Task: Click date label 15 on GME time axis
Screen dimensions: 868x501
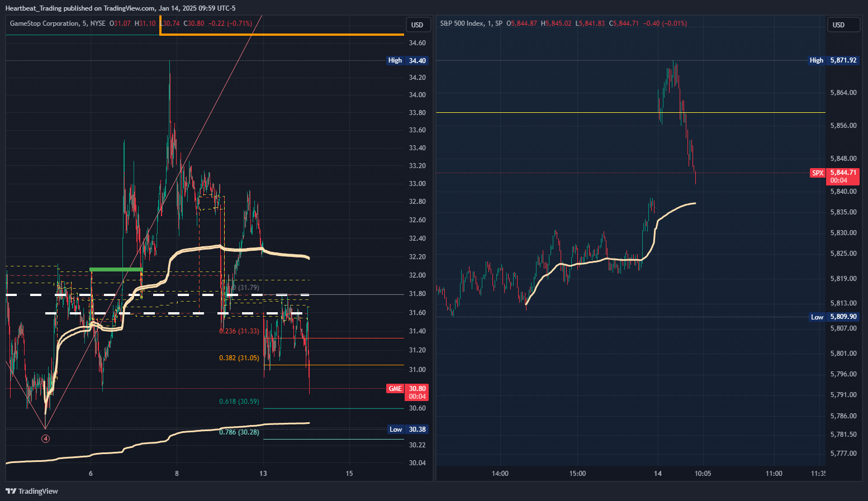Action: coord(349,474)
